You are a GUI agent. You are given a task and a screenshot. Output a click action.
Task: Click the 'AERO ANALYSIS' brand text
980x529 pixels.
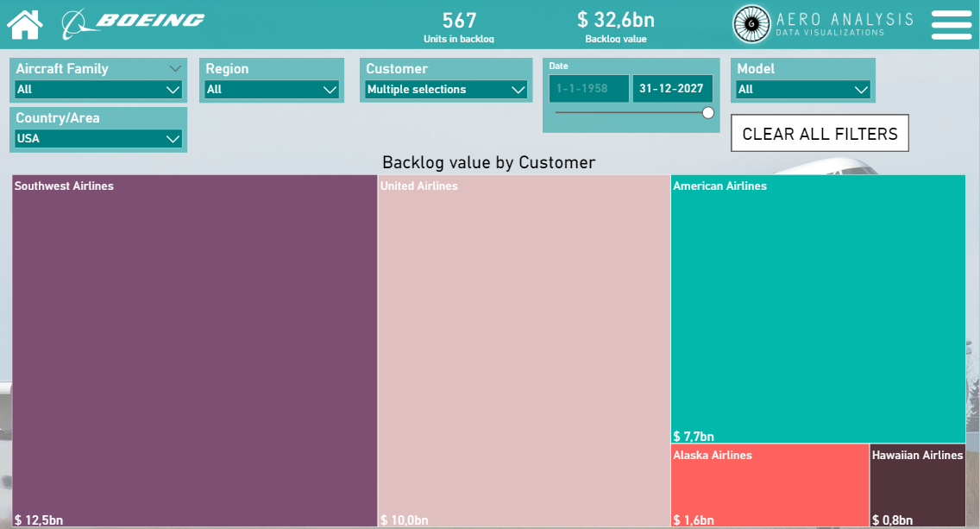(x=845, y=19)
